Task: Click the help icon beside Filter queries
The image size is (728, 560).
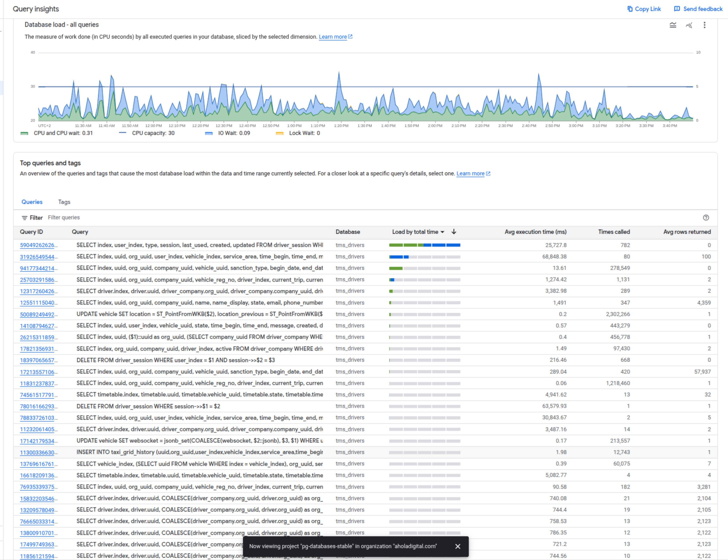Action: click(706, 218)
